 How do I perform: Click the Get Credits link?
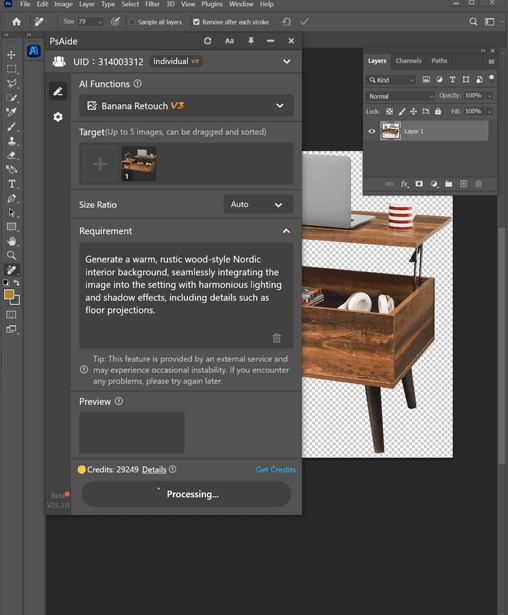(x=275, y=469)
